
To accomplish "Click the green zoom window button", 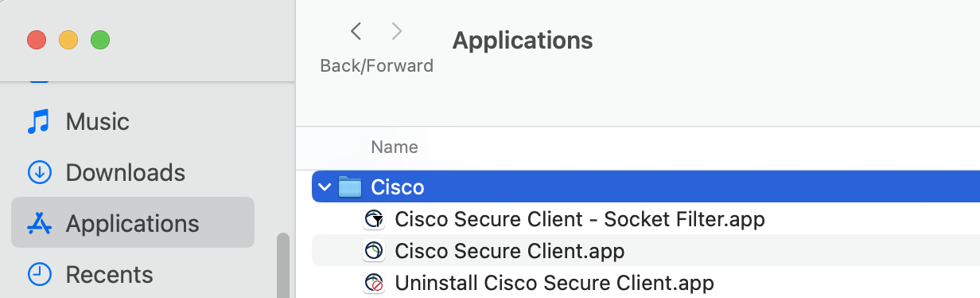I will pyautogui.click(x=99, y=40).
